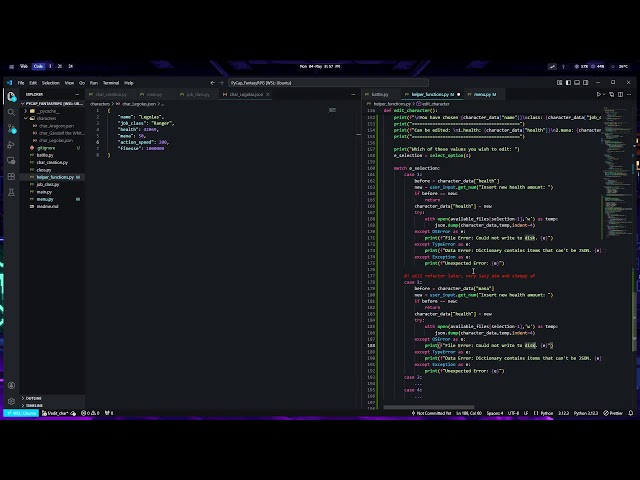Open the notifications bell in status bar
Image resolution: width=640 pixels, height=480 pixels.
tap(631, 413)
